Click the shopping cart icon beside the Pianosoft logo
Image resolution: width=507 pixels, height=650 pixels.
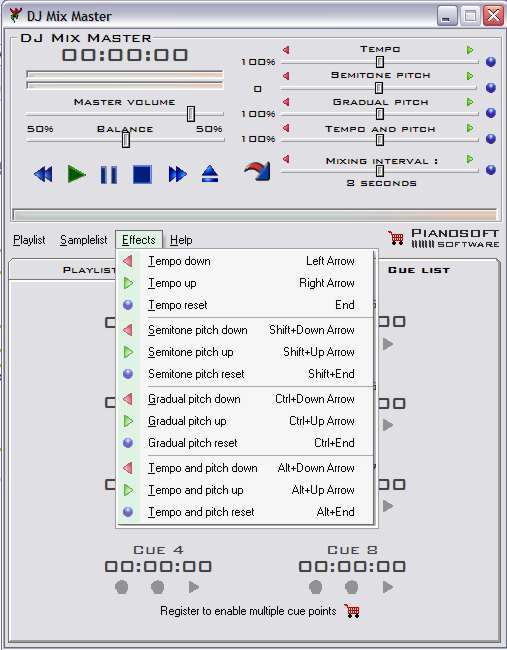[x=396, y=238]
